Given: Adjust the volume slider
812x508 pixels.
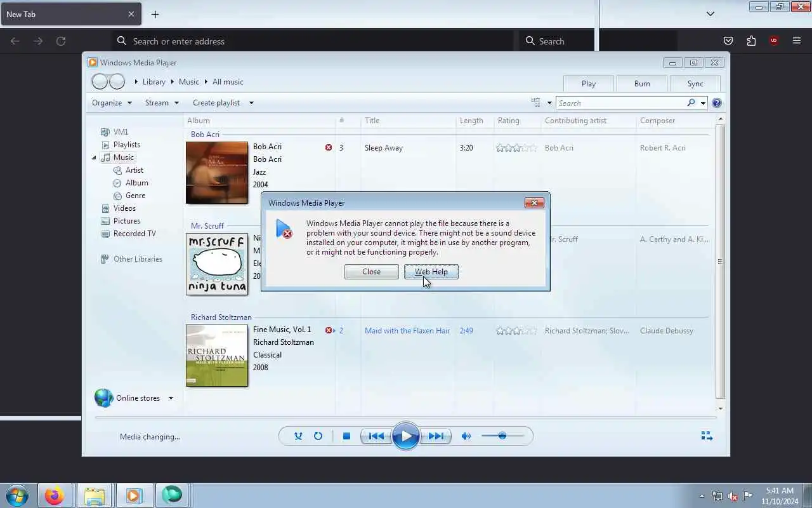Looking at the screenshot, I should pos(502,436).
